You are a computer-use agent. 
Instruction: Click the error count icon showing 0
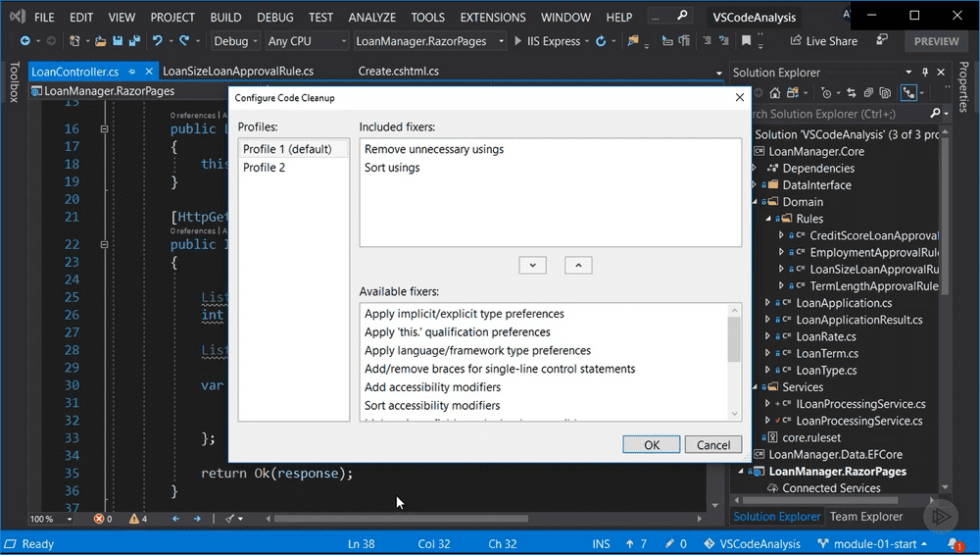[99, 519]
